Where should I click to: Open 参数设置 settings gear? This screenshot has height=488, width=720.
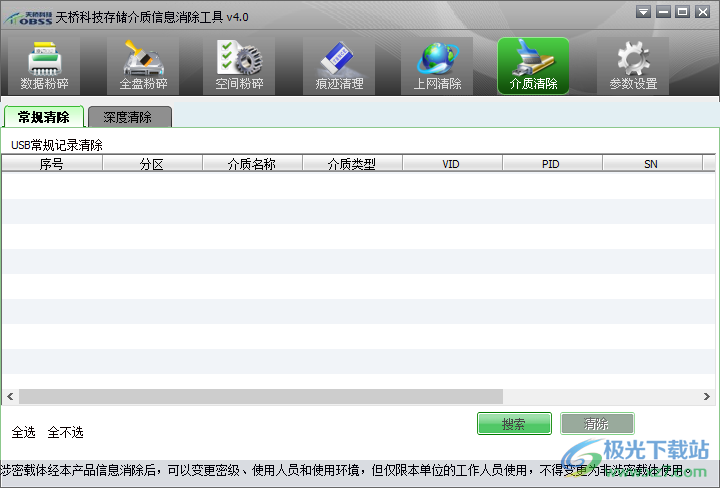633,66
